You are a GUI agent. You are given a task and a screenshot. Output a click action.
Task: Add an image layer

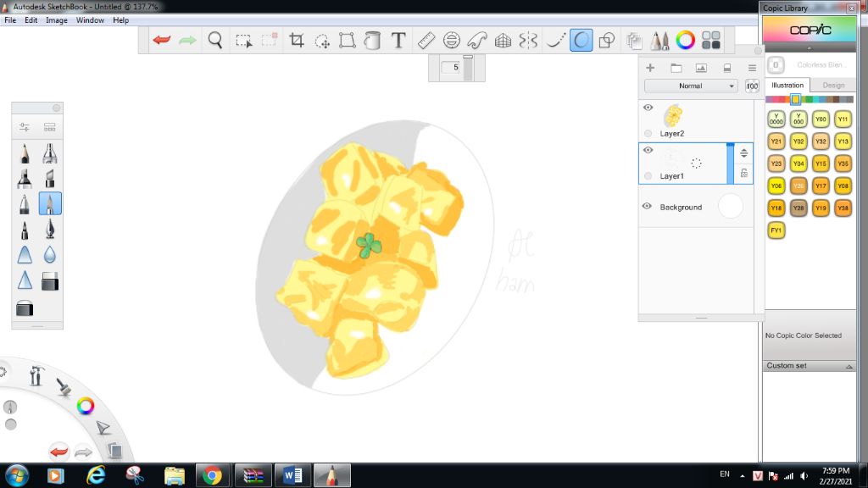(x=701, y=68)
